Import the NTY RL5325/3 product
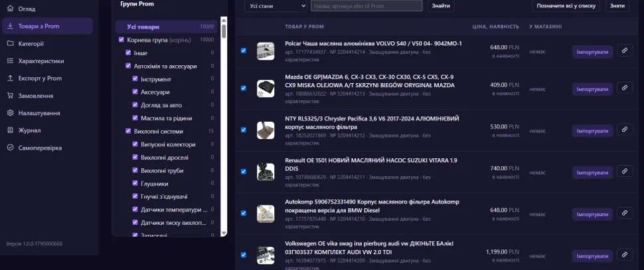This screenshot has width=644, height=270. [592, 131]
